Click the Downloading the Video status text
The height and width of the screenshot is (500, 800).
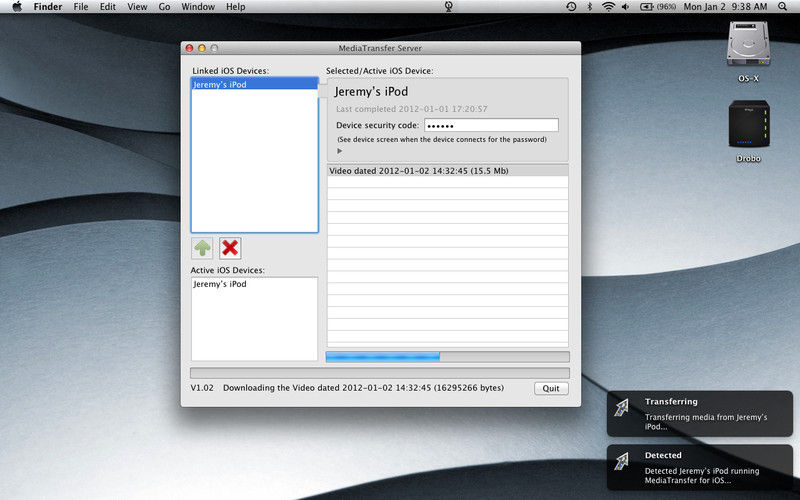point(363,388)
